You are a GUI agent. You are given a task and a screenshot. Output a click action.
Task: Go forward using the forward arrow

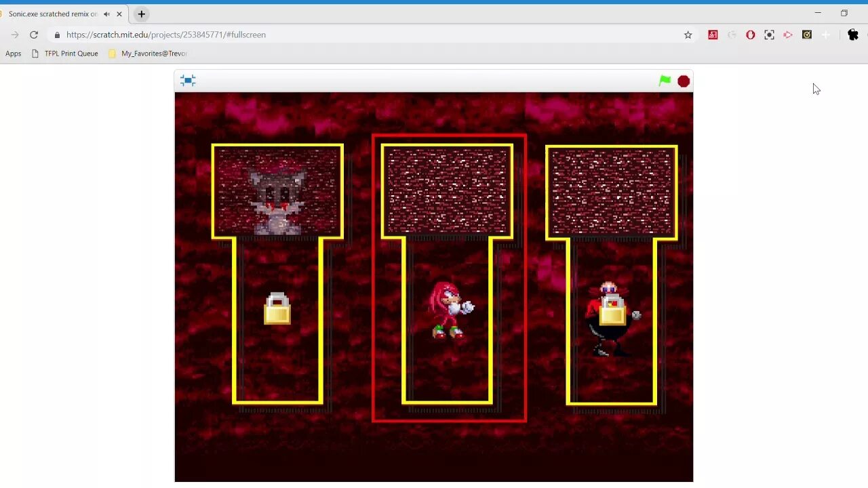click(x=15, y=35)
